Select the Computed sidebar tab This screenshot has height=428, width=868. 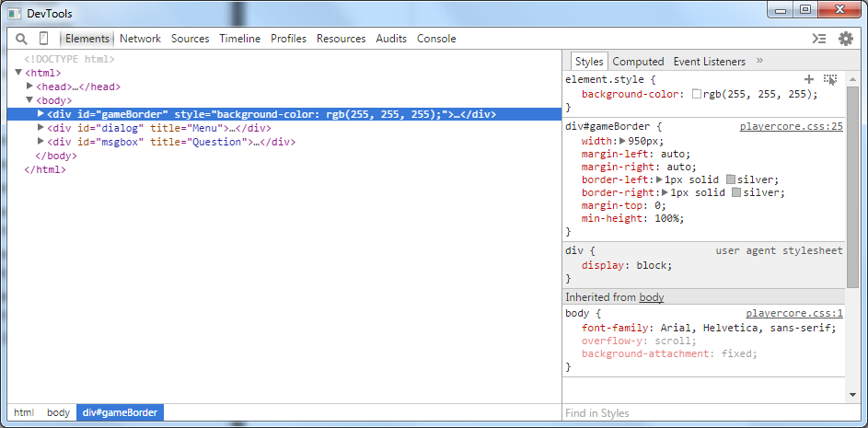638,62
